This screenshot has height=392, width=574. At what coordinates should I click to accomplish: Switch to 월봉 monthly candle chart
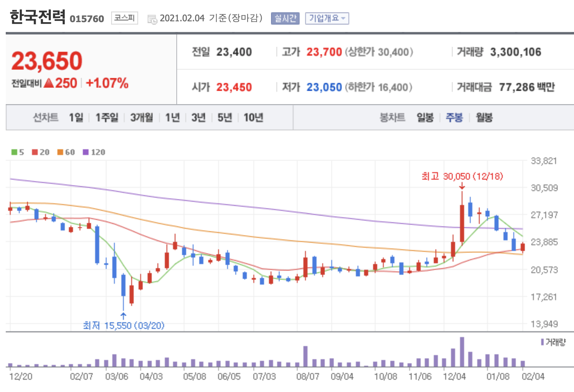[x=484, y=118]
